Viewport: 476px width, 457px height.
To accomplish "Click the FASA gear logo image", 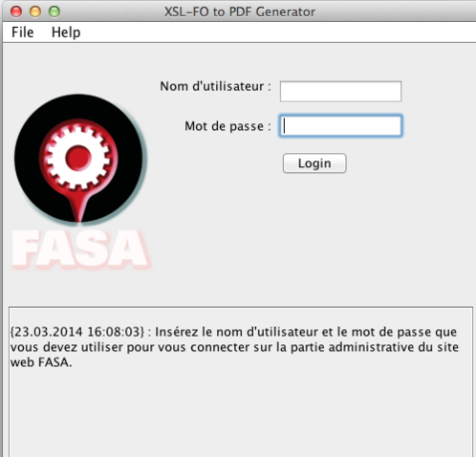I will click(x=80, y=182).
